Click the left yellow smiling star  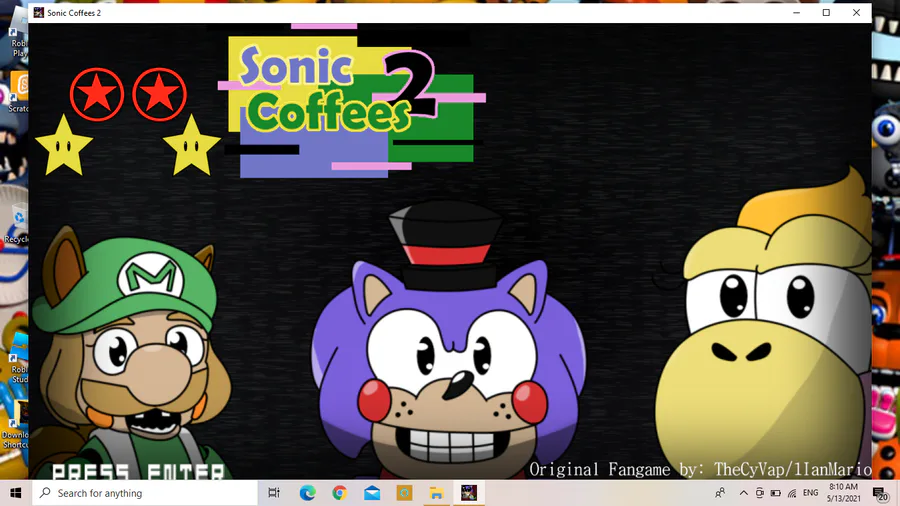[64, 146]
